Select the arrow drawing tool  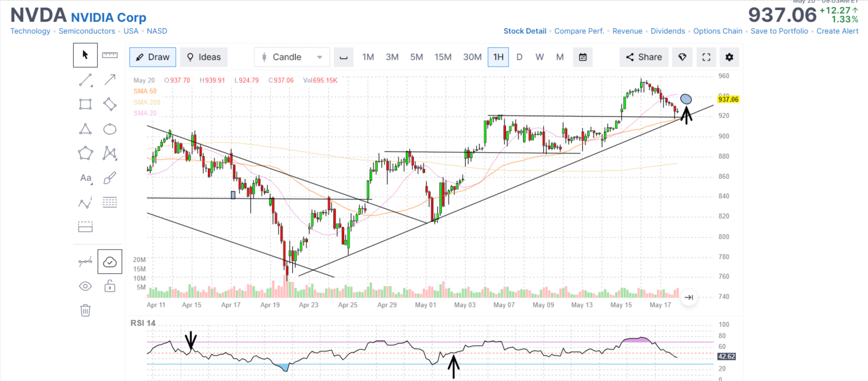tap(110, 79)
